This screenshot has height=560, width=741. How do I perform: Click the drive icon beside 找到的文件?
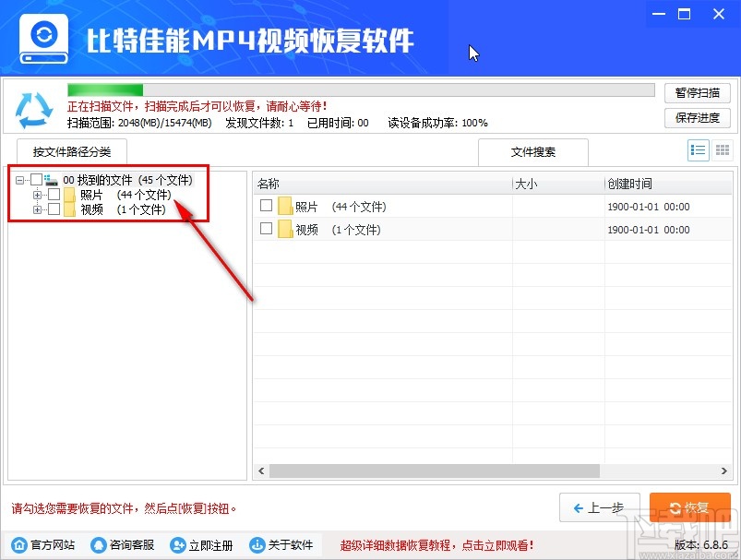(51, 180)
